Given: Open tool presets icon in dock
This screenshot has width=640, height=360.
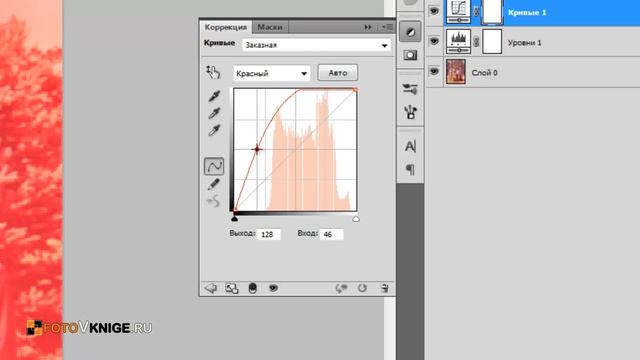Looking at the screenshot, I should 410,88.
